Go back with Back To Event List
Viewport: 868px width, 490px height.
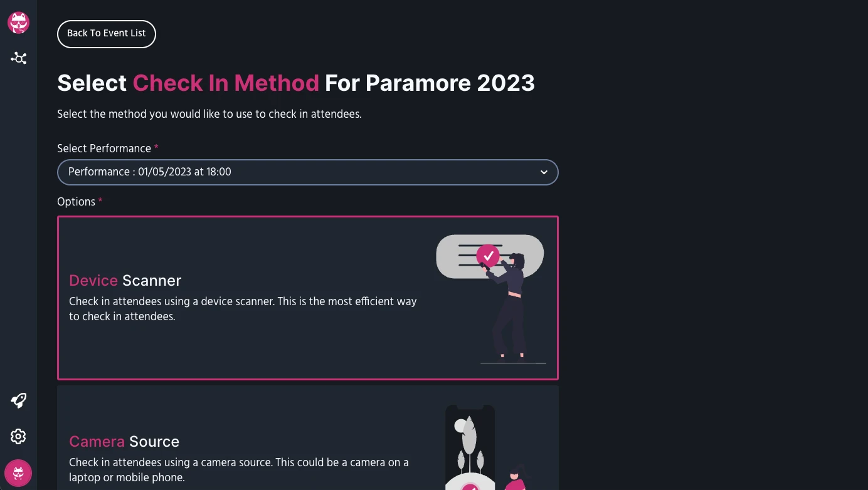[x=107, y=33]
